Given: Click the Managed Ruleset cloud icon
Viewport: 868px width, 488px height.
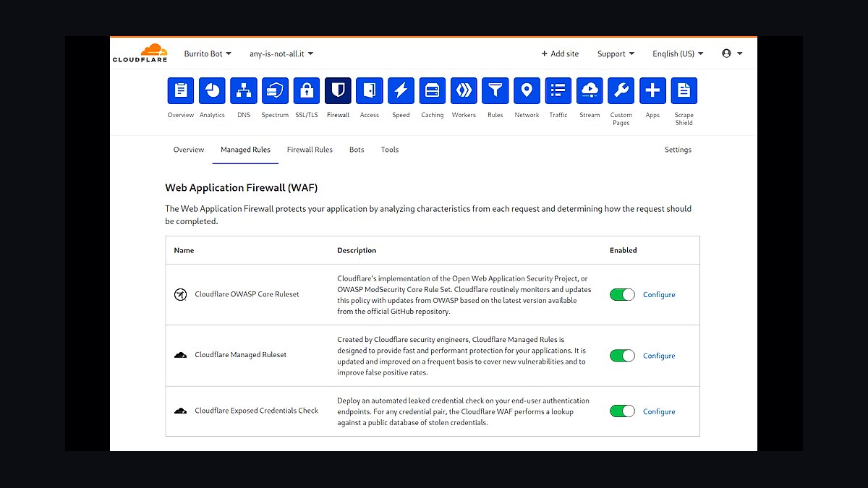Looking at the screenshot, I should (181, 355).
